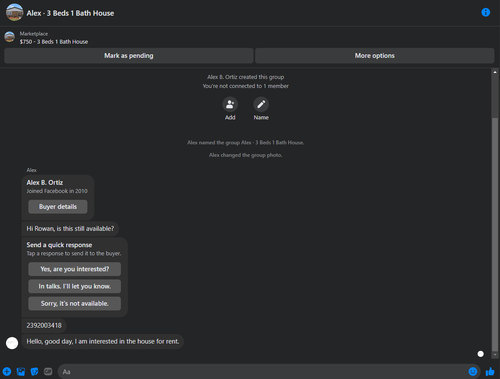Send quick reply "Sorry, it's not available."
Image resolution: width=500 pixels, height=379 pixels.
point(75,304)
